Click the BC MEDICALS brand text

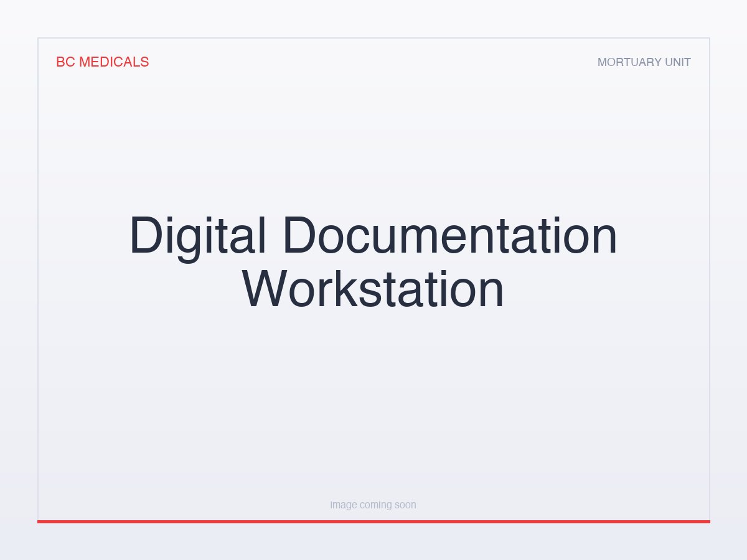click(103, 62)
